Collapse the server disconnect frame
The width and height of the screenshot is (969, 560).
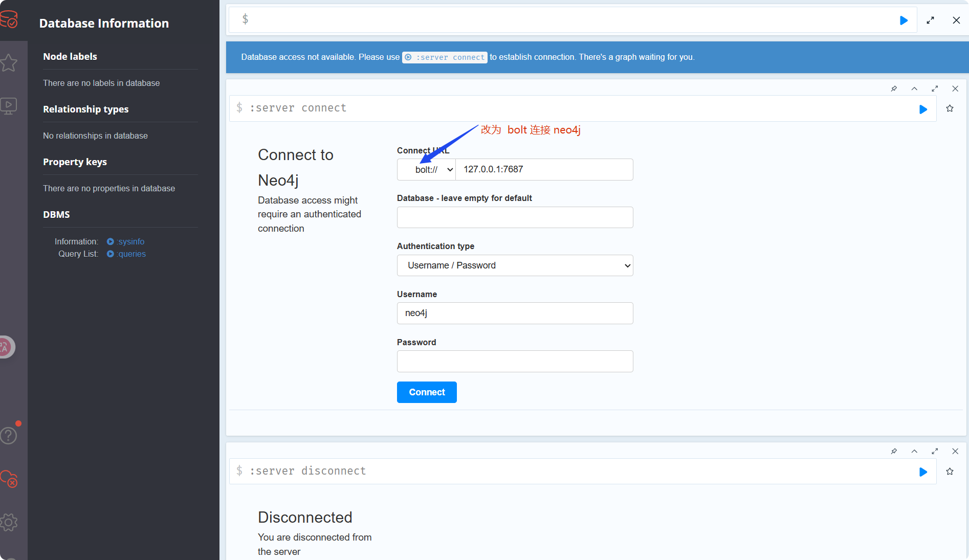pyautogui.click(x=914, y=451)
